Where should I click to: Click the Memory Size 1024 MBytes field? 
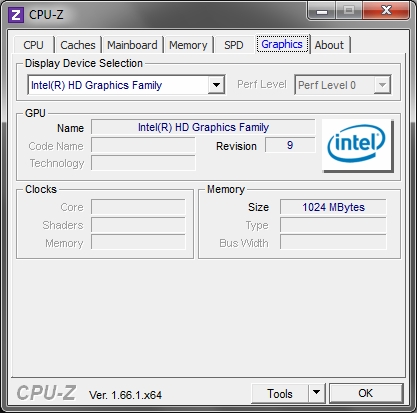click(333, 207)
